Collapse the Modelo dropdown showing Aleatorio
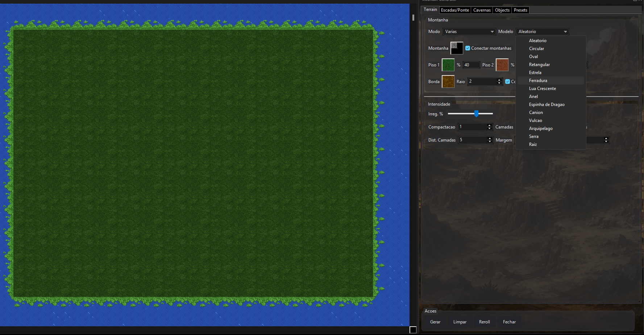 tap(543, 32)
